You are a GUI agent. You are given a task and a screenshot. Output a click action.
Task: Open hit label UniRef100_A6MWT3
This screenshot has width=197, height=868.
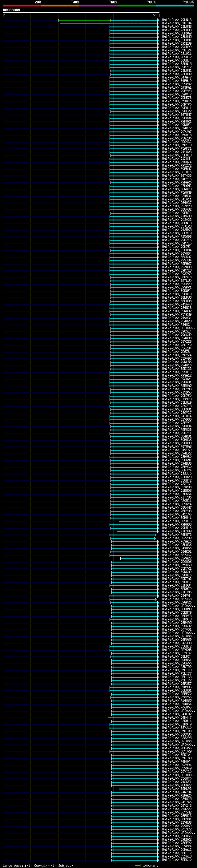click(176, 535)
